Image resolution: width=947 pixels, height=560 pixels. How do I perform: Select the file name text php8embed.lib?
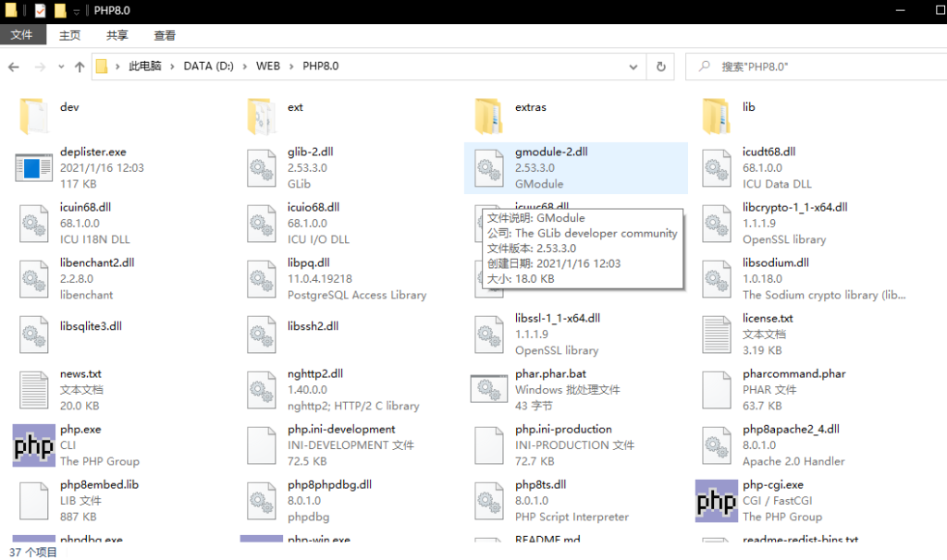pyautogui.click(x=99, y=485)
